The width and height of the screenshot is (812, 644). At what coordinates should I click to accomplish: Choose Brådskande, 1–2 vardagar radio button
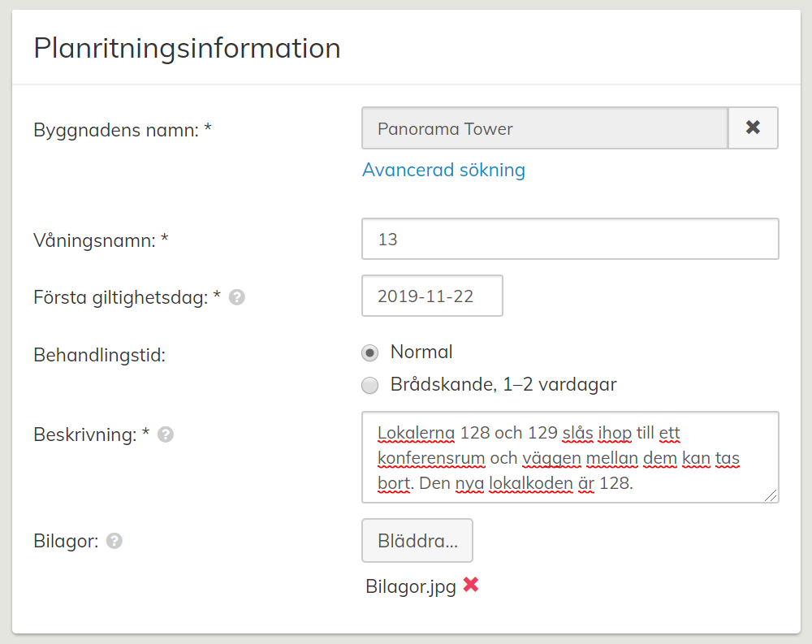370,386
